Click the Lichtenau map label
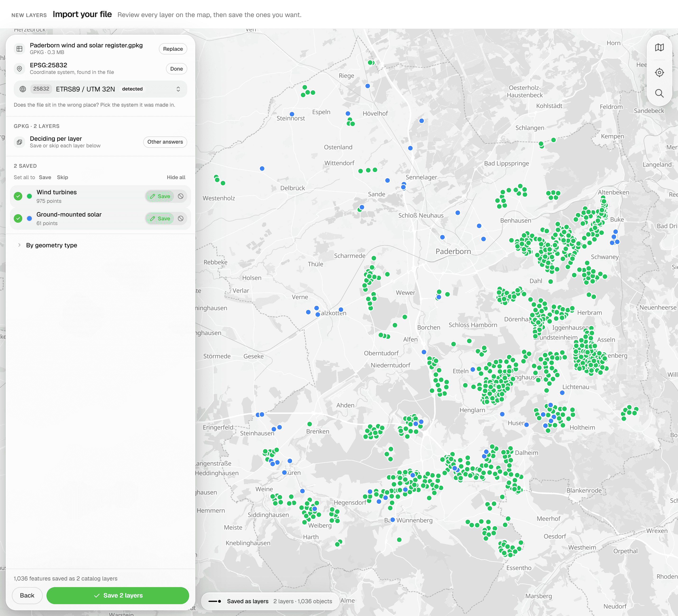 (576, 387)
